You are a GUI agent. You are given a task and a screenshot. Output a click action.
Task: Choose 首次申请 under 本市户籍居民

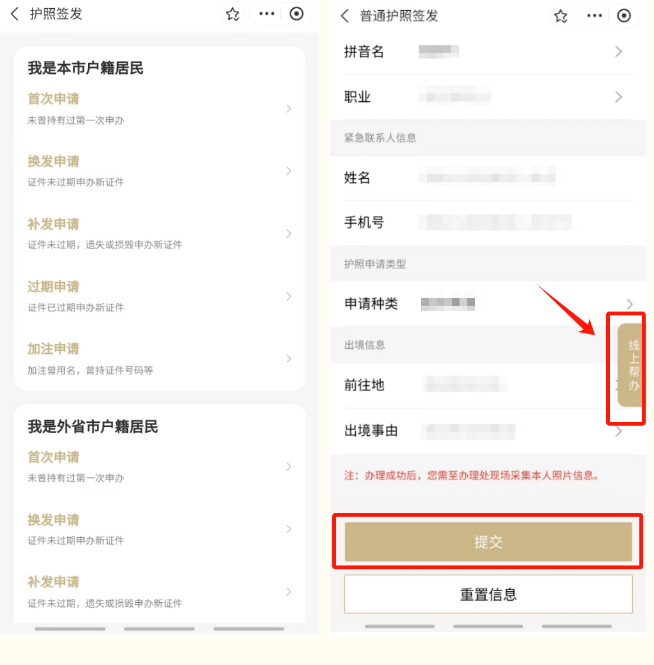pyautogui.click(x=159, y=109)
